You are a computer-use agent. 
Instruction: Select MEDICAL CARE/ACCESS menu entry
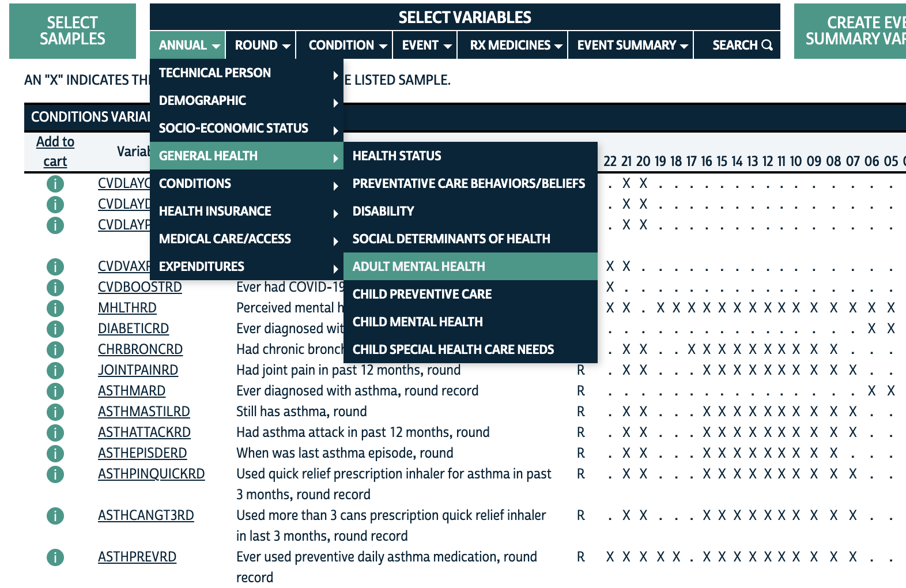pos(247,239)
